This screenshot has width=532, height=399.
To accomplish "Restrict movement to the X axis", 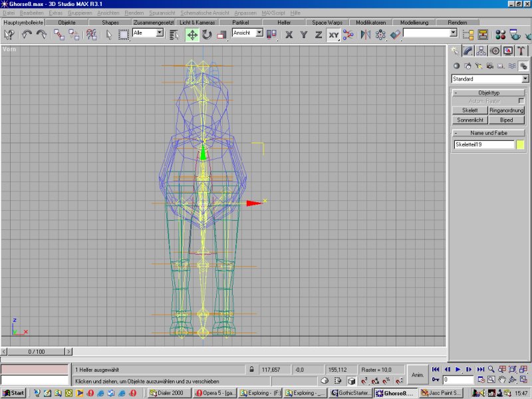I will tap(289, 35).
